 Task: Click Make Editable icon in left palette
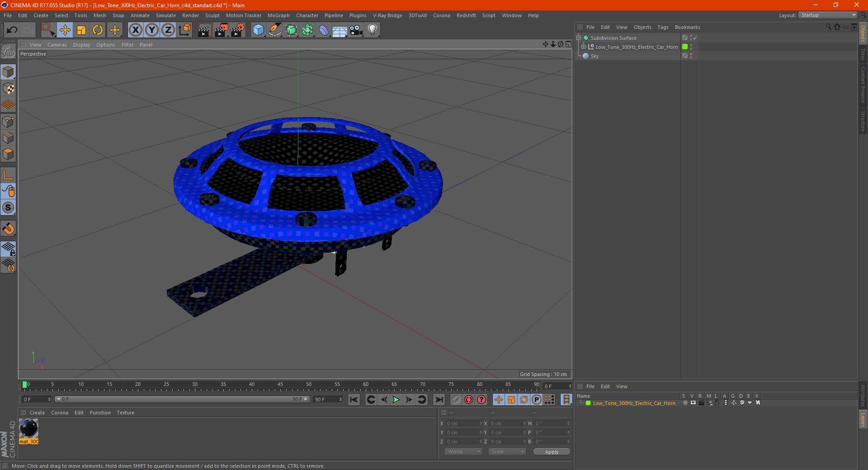(8, 52)
